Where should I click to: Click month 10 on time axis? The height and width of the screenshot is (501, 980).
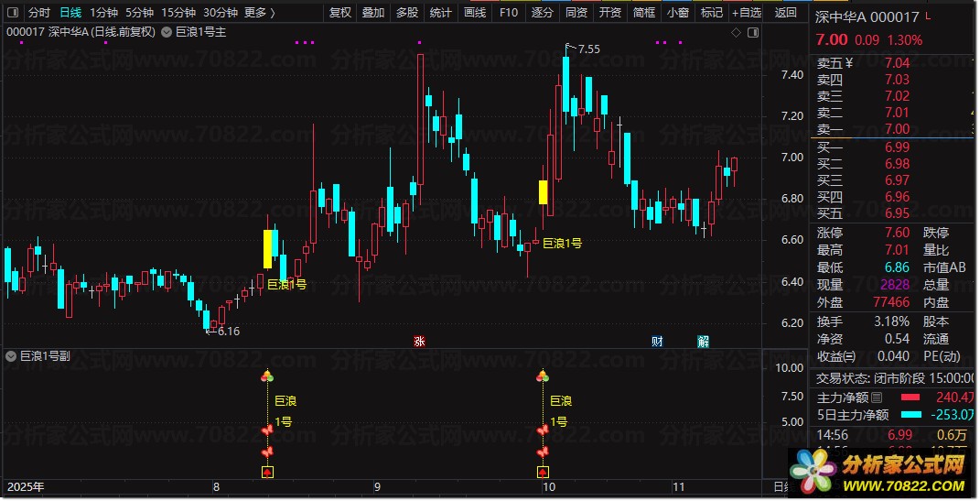[x=548, y=487]
